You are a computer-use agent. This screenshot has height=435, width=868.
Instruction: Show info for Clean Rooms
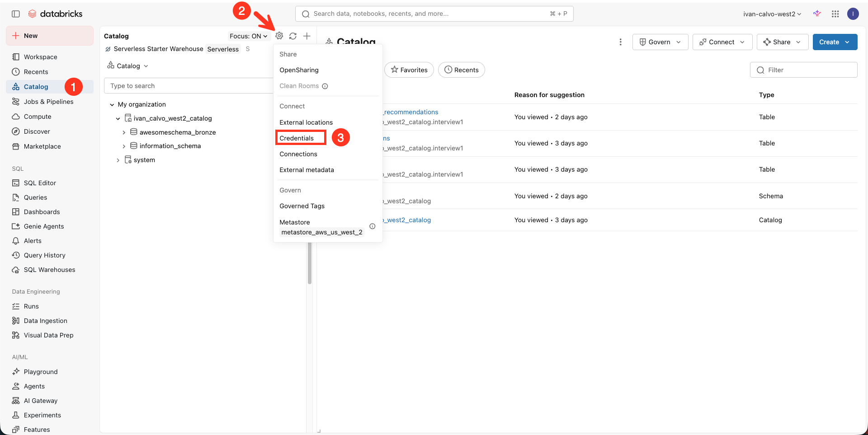tap(325, 86)
